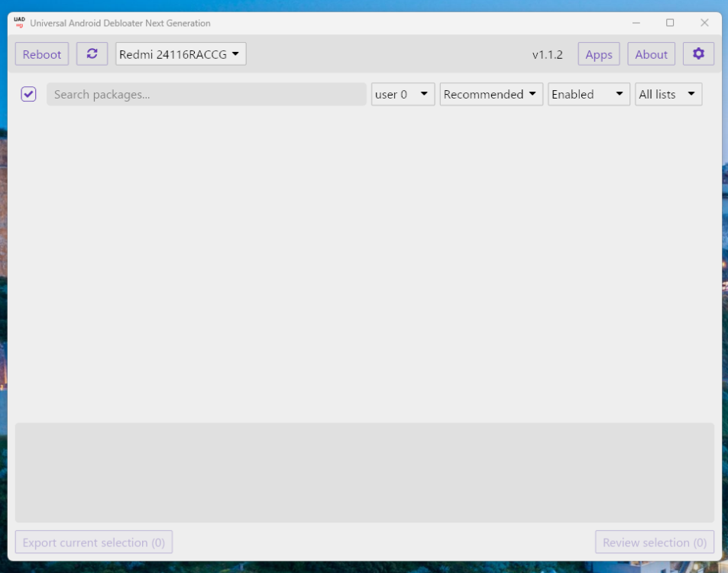Focus the Search packages field
This screenshot has width=728, height=573.
(x=206, y=95)
